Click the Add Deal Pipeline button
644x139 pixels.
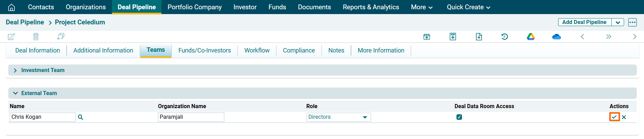tap(584, 22)
